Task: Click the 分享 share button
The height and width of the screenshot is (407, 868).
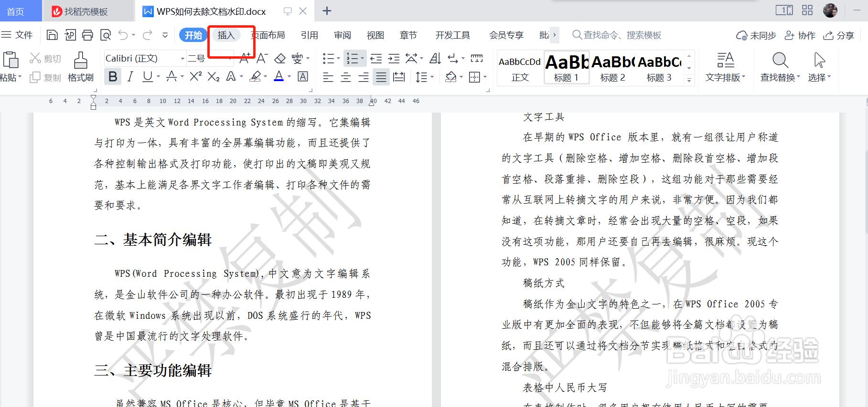Action: pos(839,35)
